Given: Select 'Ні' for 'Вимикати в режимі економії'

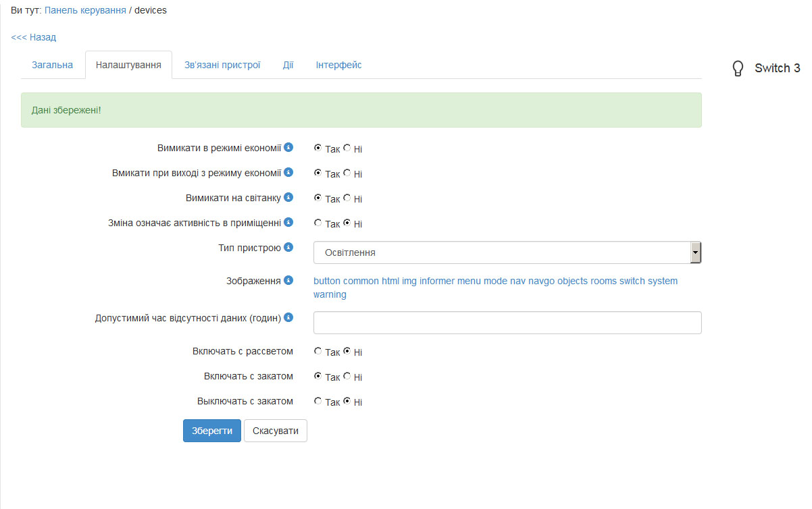Looking at the screenshot, I should click(x=347, y=148).
